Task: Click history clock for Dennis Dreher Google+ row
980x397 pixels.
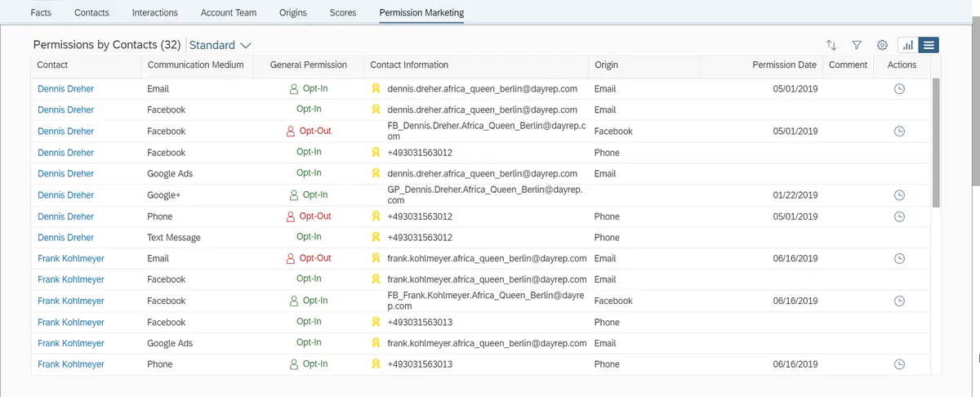Action: pyautogui.click(x=900, y=195)
